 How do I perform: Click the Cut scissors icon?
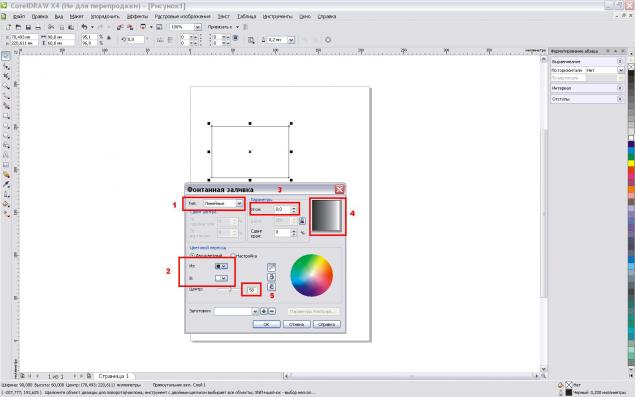pyautogui.click(x=51, y=27)
